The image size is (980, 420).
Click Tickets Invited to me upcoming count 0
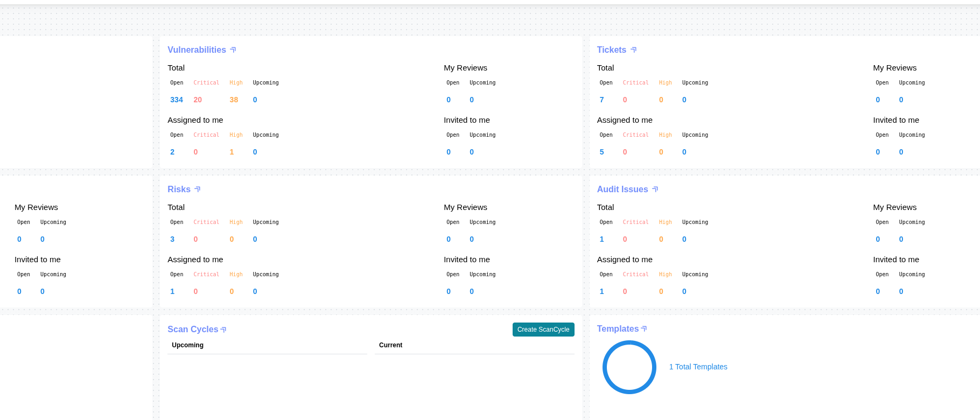coord(901,152)
